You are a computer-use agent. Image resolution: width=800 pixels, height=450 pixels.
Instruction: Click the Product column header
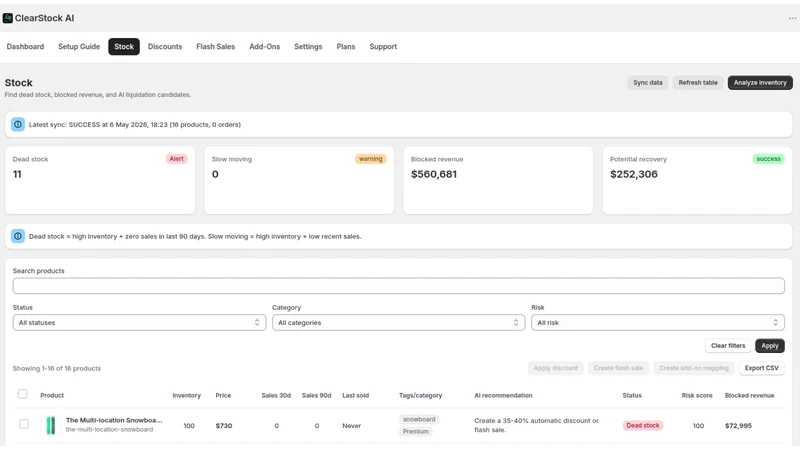pyautogui.click(x=52, y=395)
